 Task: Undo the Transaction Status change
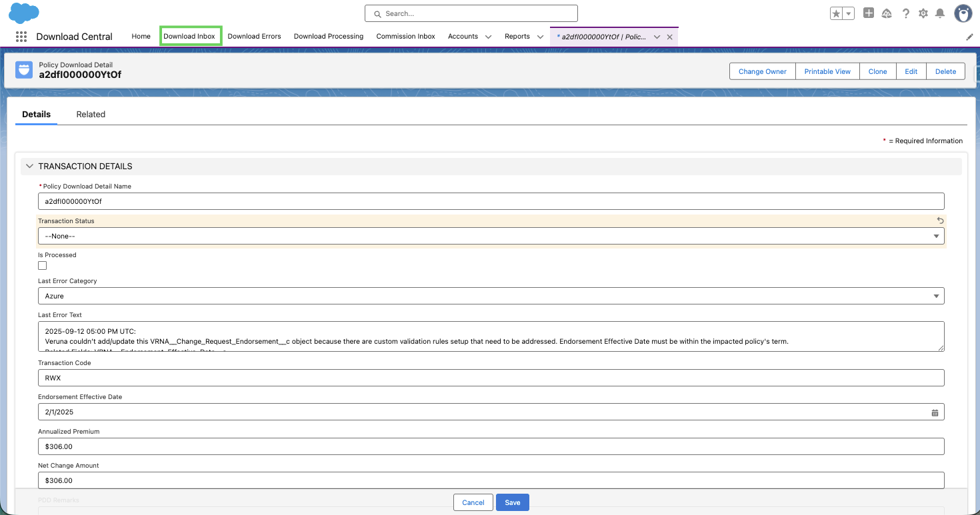(x=940, y=221)
